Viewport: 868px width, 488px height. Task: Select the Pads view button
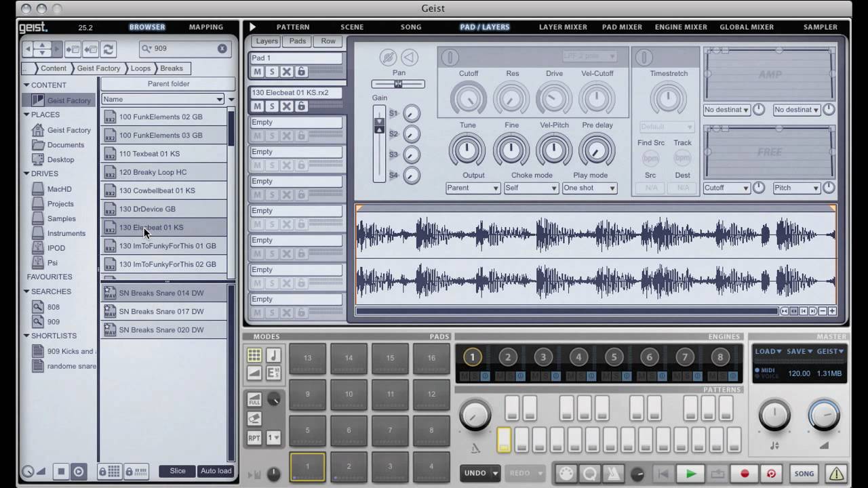[x=298, y=41]
